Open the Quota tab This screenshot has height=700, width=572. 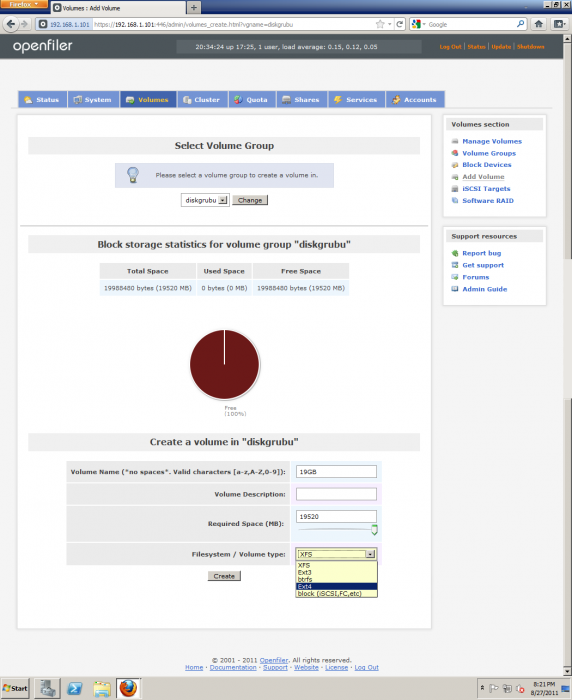(x=252, y=100)
